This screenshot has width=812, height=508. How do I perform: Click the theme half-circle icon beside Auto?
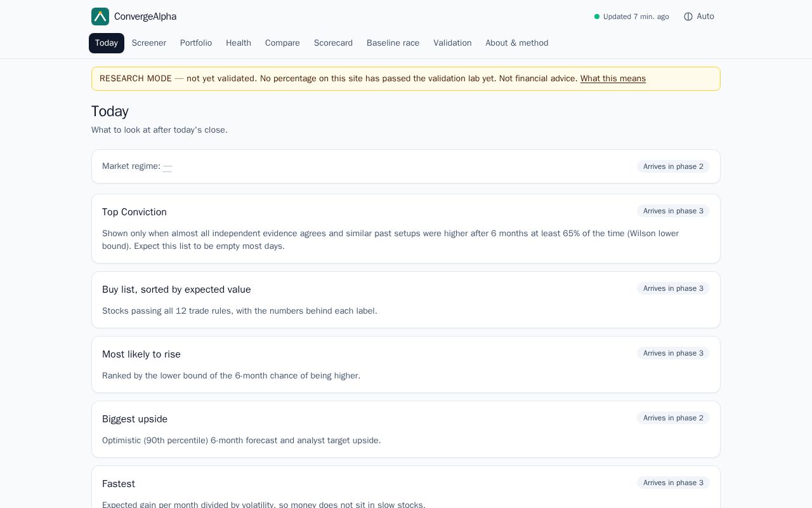[x=688, y=17]
